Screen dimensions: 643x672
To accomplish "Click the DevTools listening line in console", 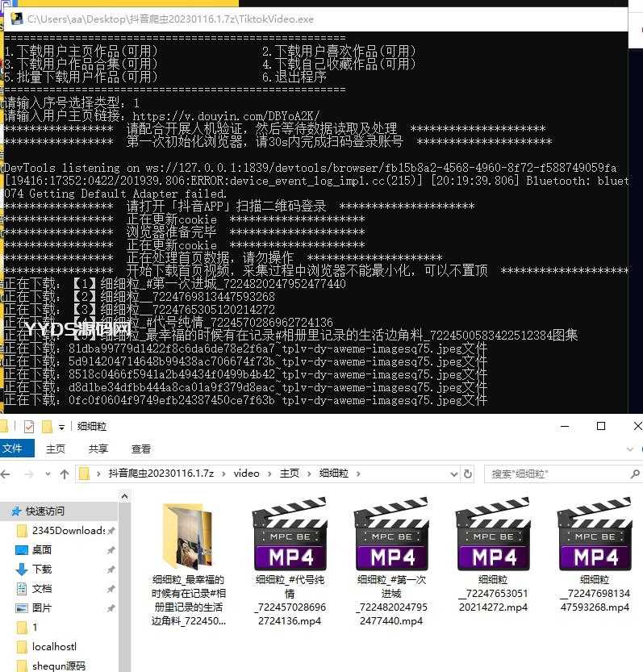I will click(x=310, y=168).
